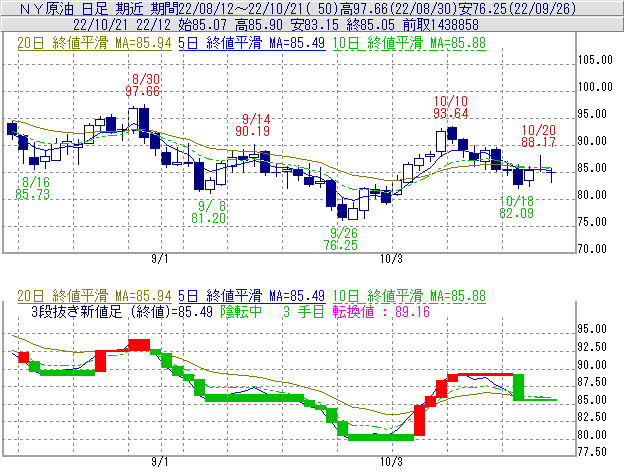
Task: Click the 92.50 lower chart axis label
Action: coord(592,347)
